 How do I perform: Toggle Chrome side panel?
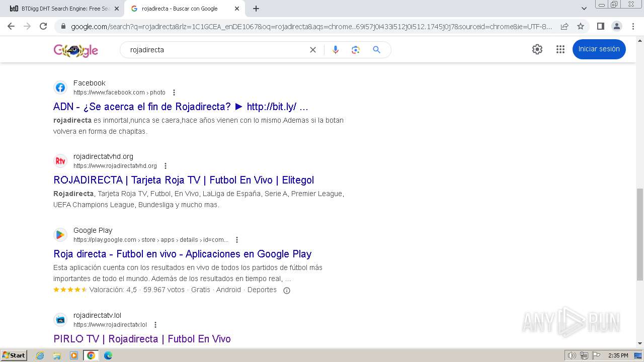tap(600, 26)
